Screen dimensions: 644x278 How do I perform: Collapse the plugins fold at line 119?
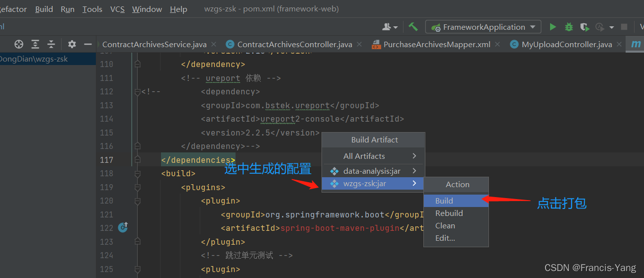coord(138,187)
